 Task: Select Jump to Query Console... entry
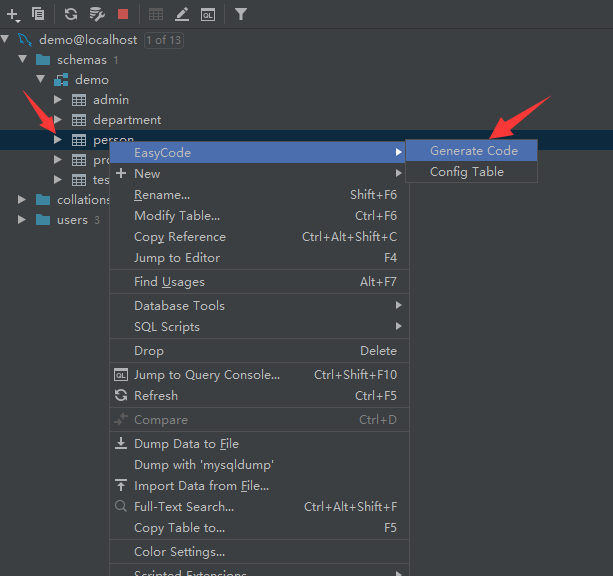259,375
